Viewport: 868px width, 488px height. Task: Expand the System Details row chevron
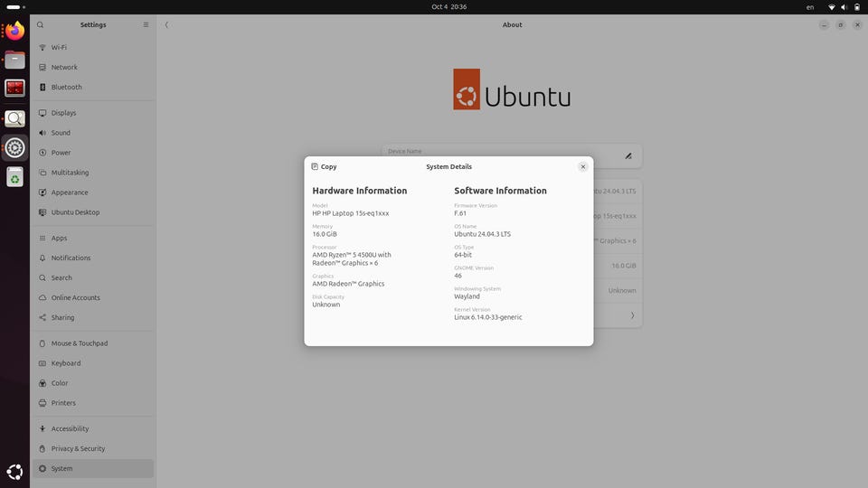pyautogui.click(x=632, y=315)
